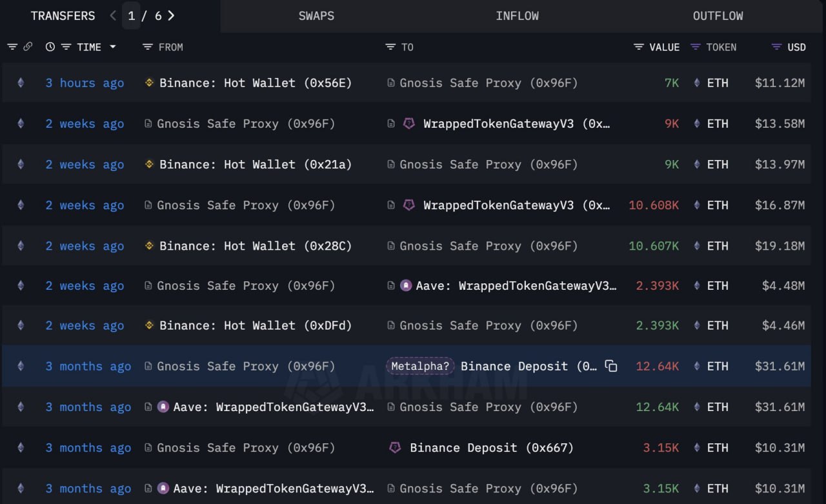Screen dimensions: 826x504
Task: Click entity icon beside Binance Deposit (0x667)
Action: (395, 447)
